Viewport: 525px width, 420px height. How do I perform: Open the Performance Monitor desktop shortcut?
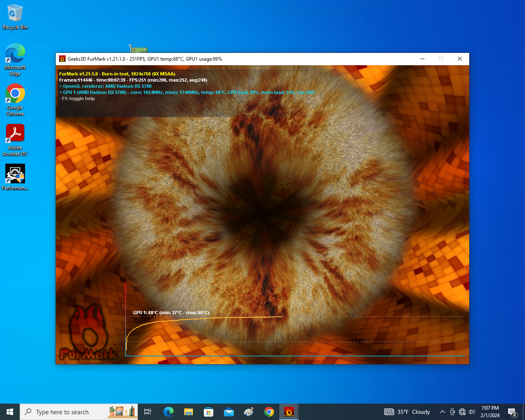coord(15,176)
